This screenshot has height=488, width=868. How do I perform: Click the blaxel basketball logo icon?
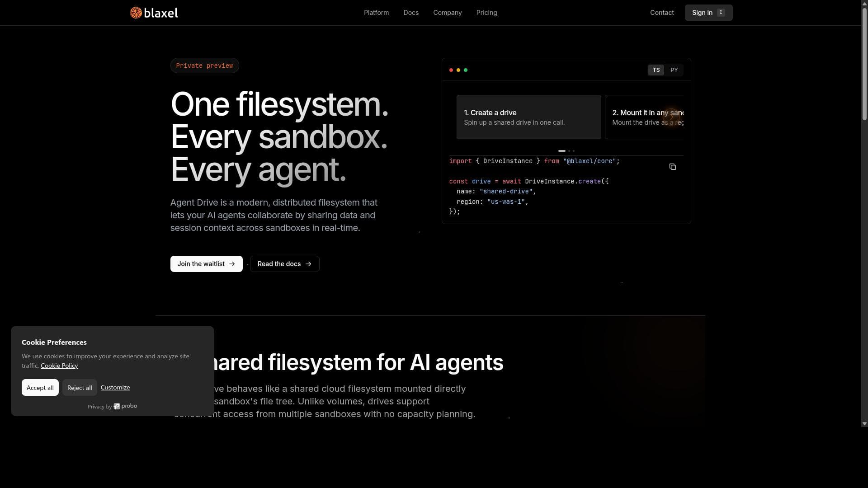coord(136,13)
